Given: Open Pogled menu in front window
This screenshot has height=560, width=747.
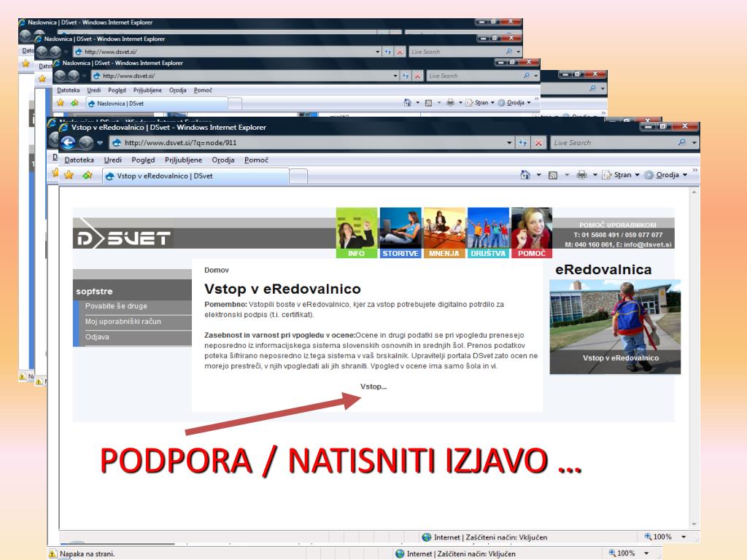Looking at the screenshot, I should (144, 160).
